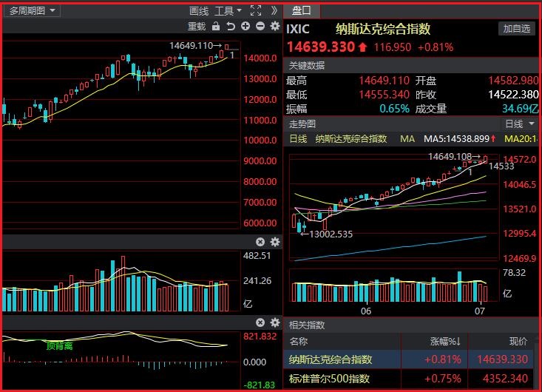Screen dimensions: 542x392
Task: Zoom in the chart with plus icon
Action: pyautogui.click(x=245, y=27)
